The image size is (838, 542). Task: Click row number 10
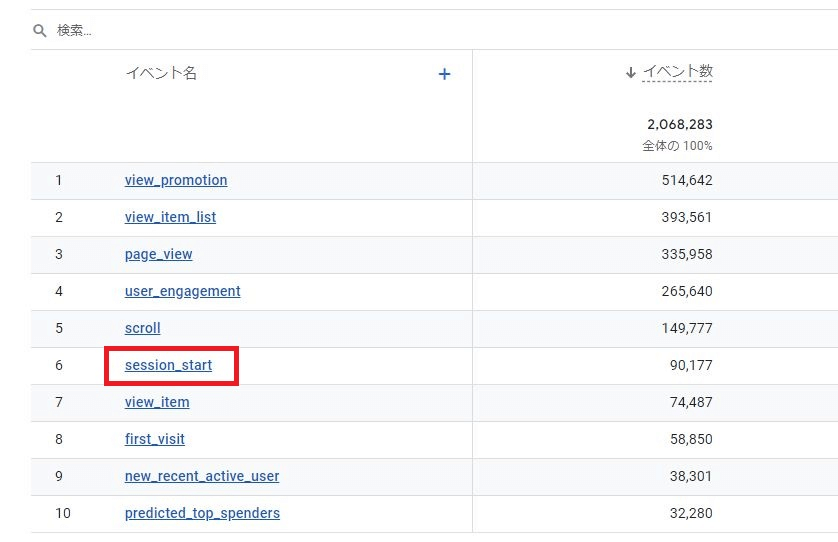pyautogui.click(x=63, y=513)
